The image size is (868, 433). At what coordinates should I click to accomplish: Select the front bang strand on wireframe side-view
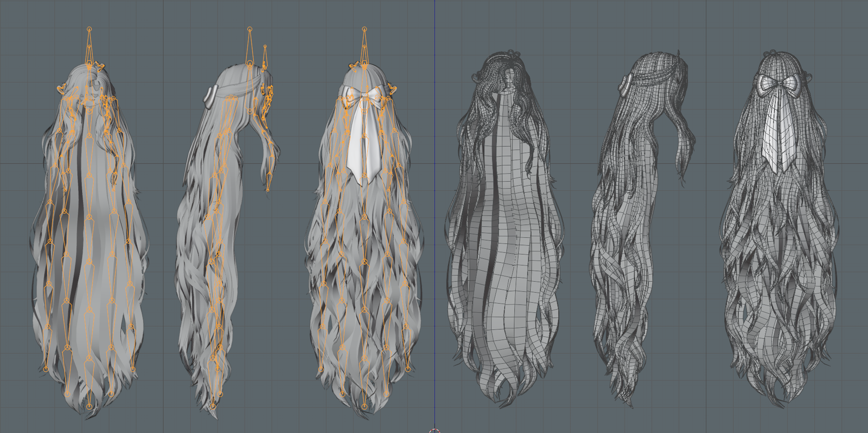tap(682, 146)
